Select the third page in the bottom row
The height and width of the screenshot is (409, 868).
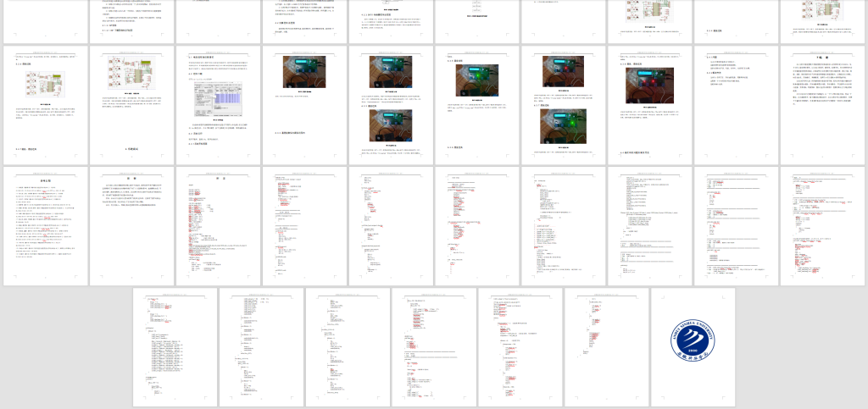(x=348, y=346)
